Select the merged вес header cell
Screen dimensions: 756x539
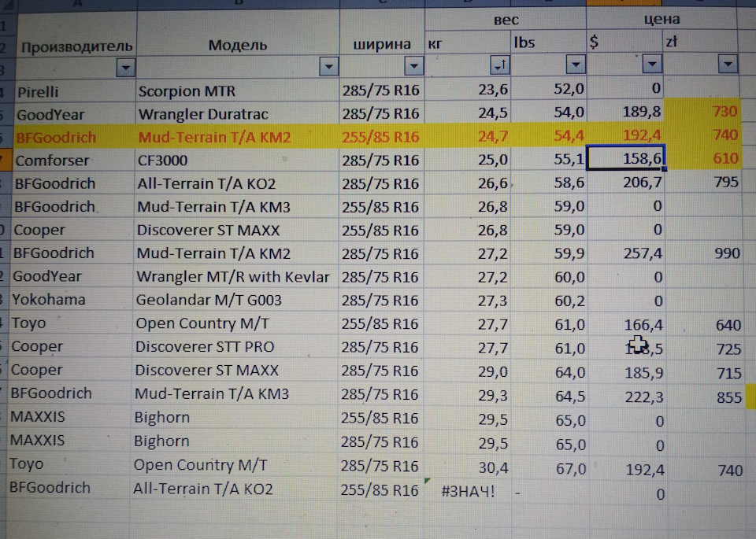(506, 20)
